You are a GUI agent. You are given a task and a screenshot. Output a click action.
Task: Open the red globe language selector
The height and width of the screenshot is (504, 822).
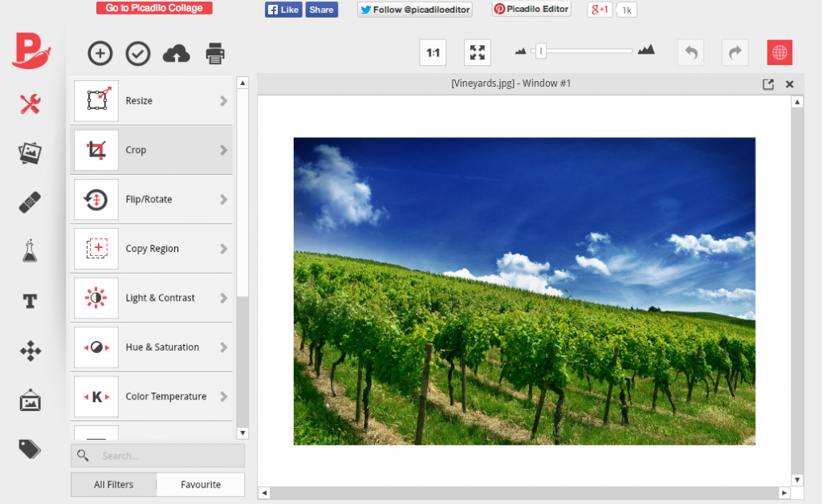pyautogui.click(x=779, y=52)
